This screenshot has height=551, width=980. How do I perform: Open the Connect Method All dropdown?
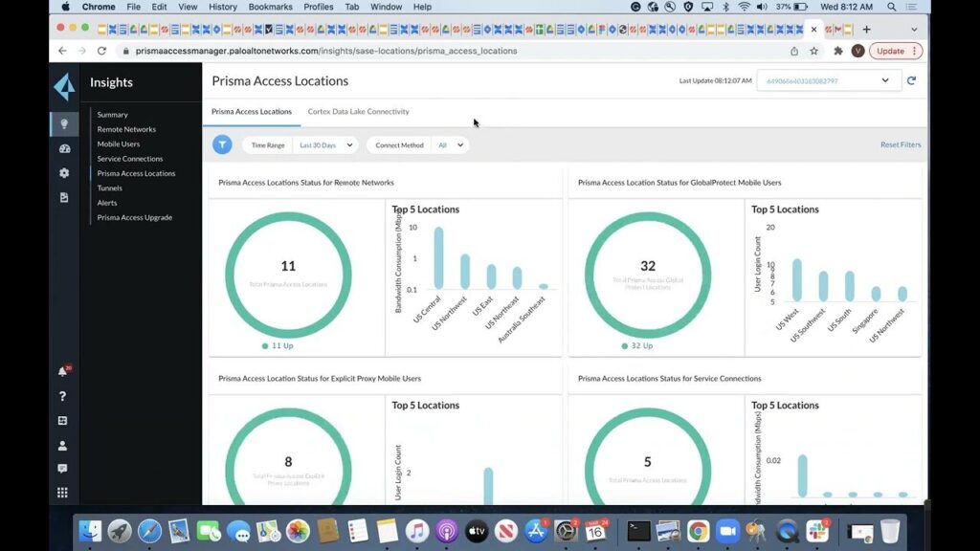click(x=450, y=145)
